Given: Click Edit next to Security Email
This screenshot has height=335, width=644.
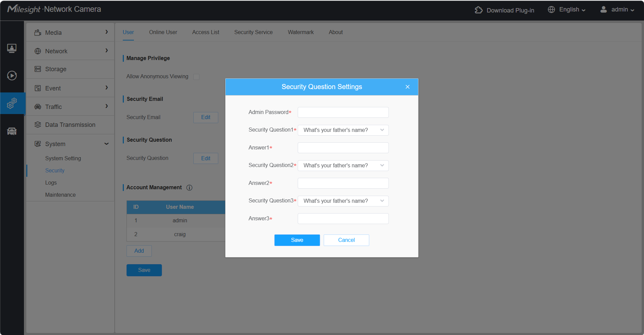Looking at the screenshot, I should click(x=206, y=117).
